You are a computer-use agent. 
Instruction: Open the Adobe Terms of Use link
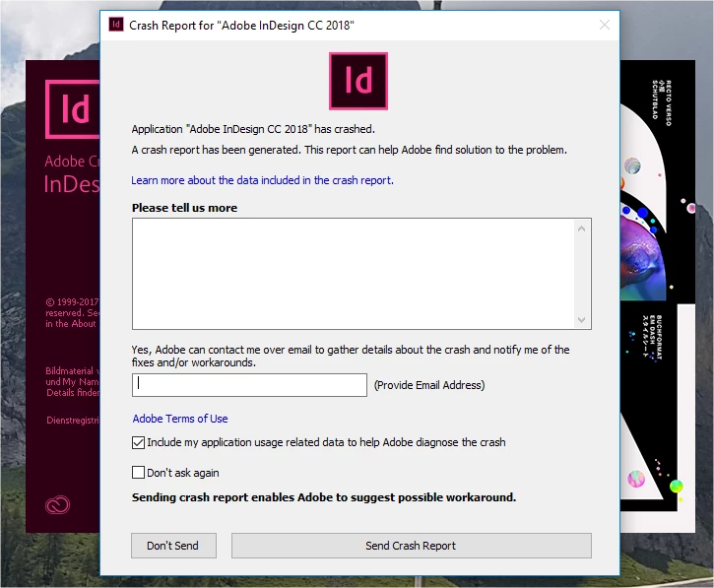180,419
